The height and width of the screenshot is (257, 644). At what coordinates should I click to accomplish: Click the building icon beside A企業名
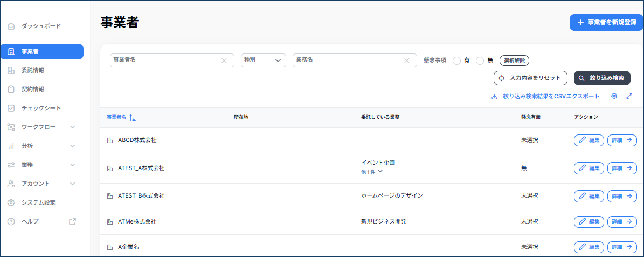point(109,247)
